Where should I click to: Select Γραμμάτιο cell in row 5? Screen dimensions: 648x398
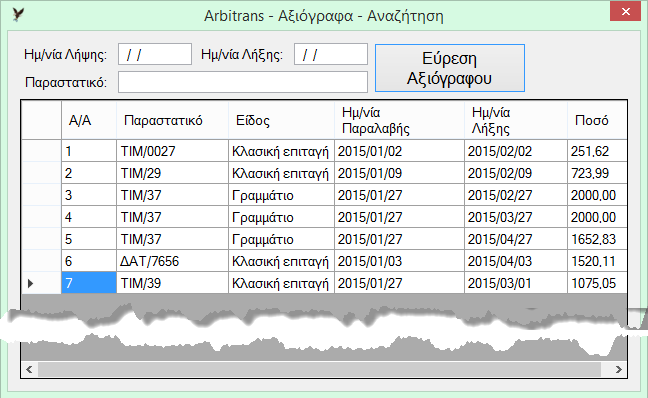[x=281, y=239]
